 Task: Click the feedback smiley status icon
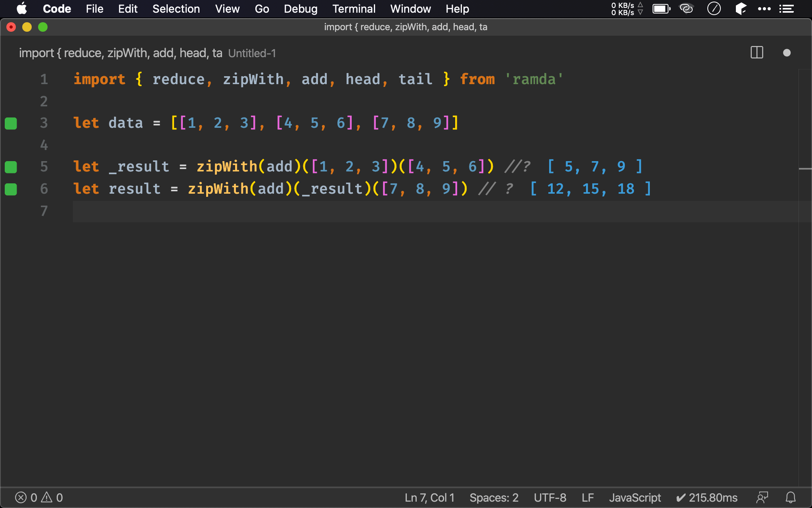pyautogui.click(x=762, y=498)
